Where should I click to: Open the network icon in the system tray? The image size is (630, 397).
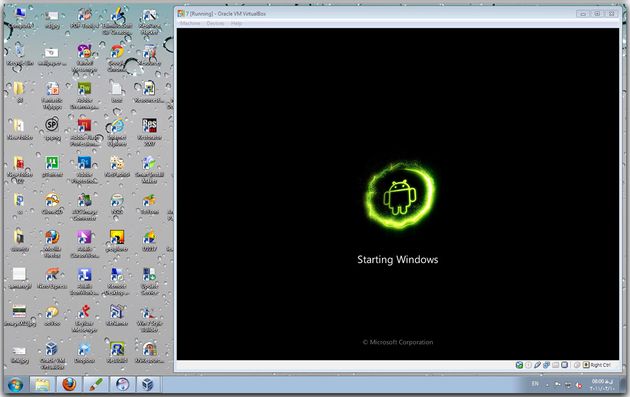click(568, 385)
